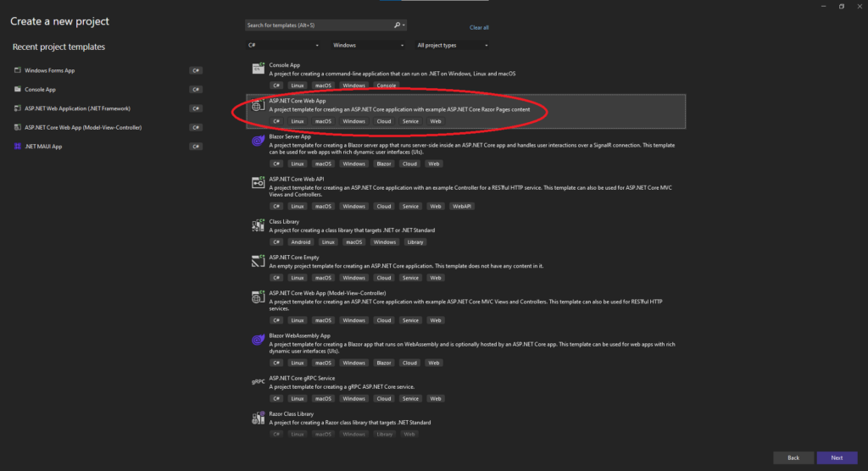Click the ASP.NET Core MVC template icon

coord(258,297)
